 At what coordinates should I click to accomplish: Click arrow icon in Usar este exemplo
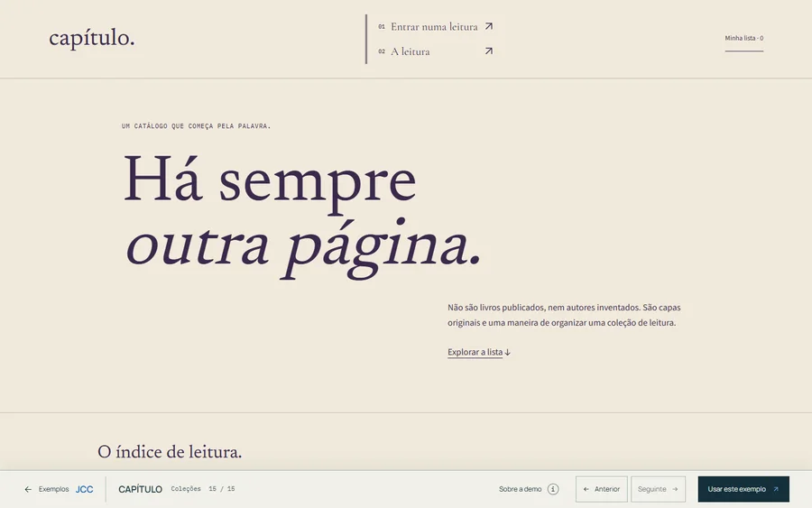[x=775, y=489]
